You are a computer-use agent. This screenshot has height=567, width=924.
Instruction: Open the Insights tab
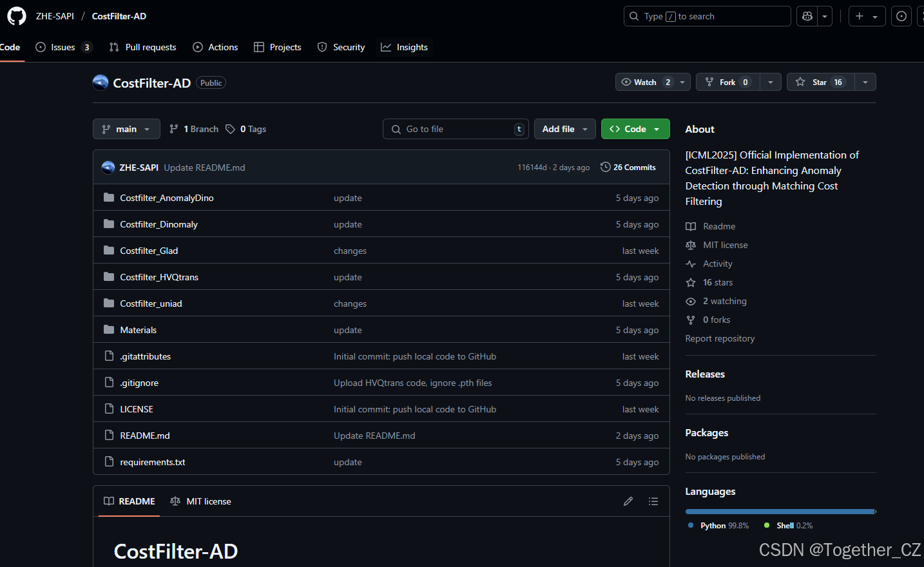click(x=405, y=46)
